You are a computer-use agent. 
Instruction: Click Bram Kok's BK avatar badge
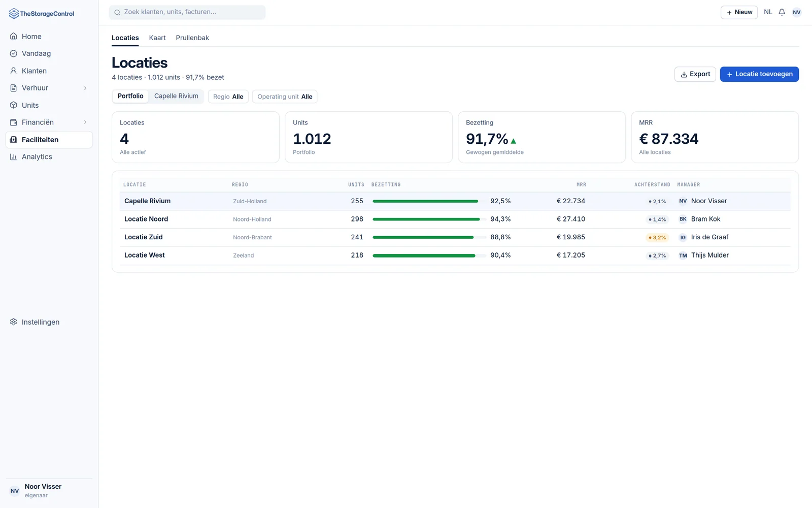click(683, 219)
